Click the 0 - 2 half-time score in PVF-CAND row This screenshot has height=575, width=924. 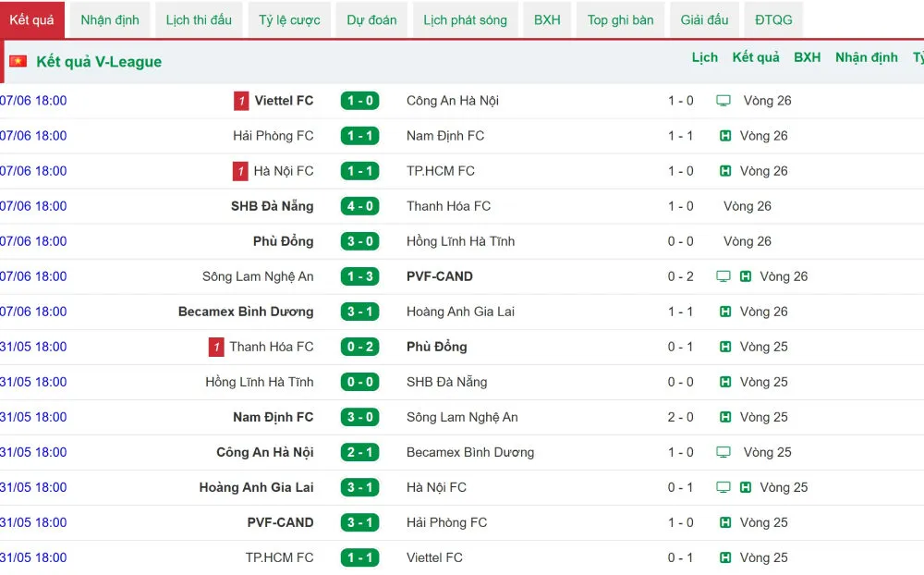pyautogui.click(x=681, y=276)
